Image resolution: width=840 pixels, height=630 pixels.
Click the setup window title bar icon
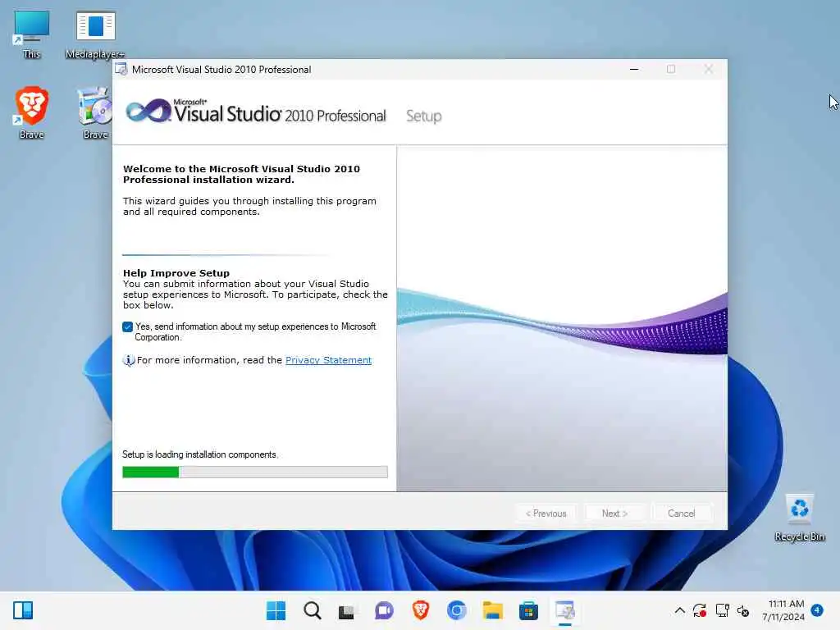point(121,69)
